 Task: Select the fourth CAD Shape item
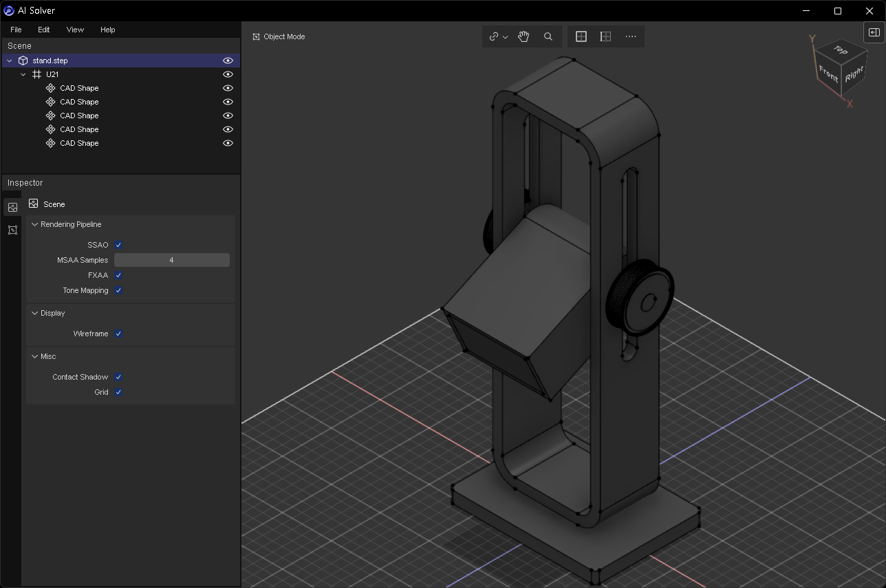click(x=121, y=129)
